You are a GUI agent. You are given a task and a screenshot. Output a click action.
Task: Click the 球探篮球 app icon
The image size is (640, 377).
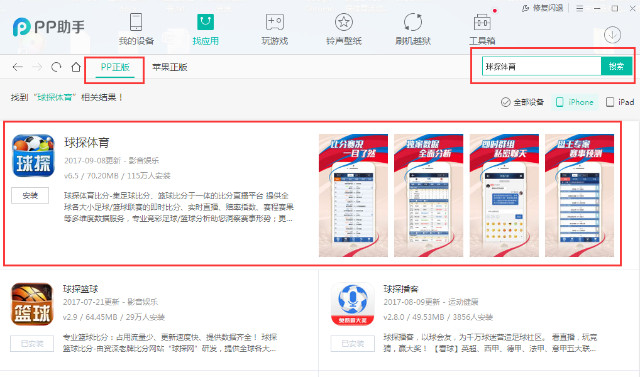pos(32,304)
